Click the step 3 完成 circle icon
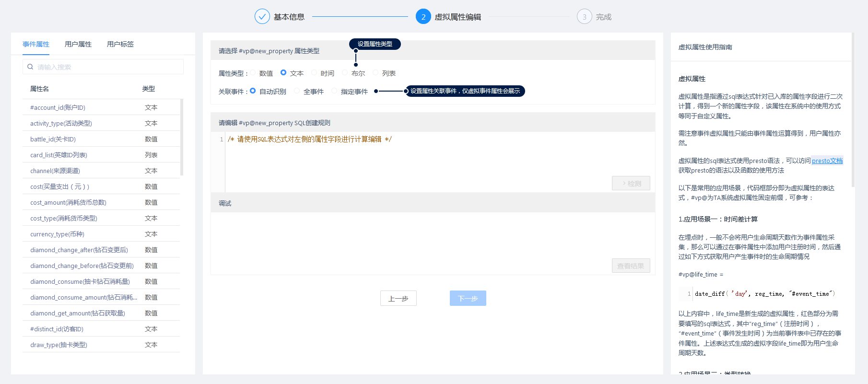Viewport: 868px width, 384px height. pos(584,17)
